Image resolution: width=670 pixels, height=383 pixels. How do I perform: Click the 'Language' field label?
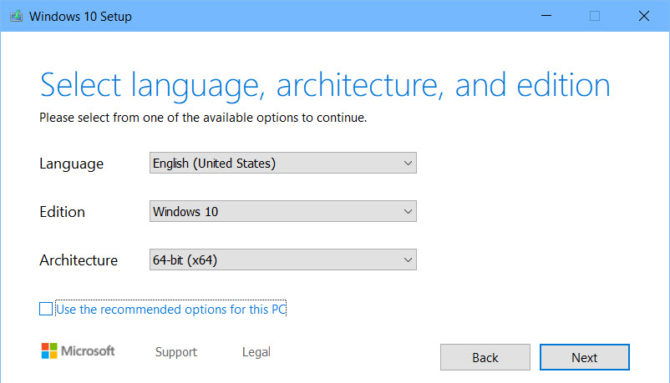pos(71,164)
